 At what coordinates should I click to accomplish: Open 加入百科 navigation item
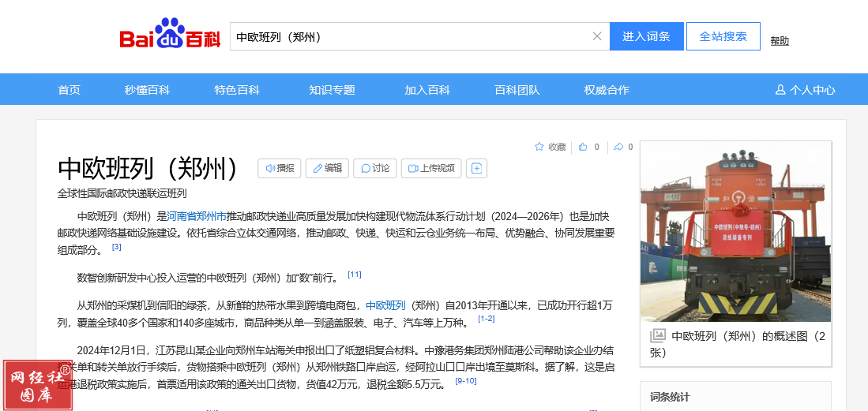427,90
